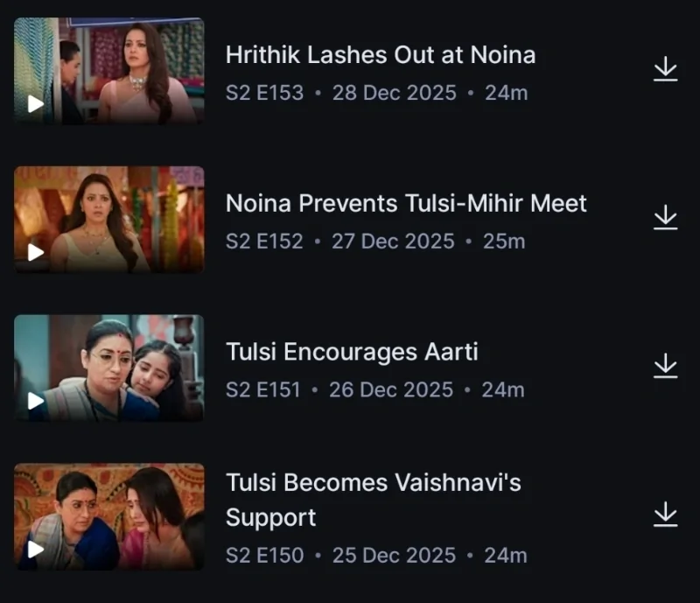This screenshot has width=700, height=603.
Task: Download the Tulsi Encourages Aarti episode
Action: [x=666, y=366]
